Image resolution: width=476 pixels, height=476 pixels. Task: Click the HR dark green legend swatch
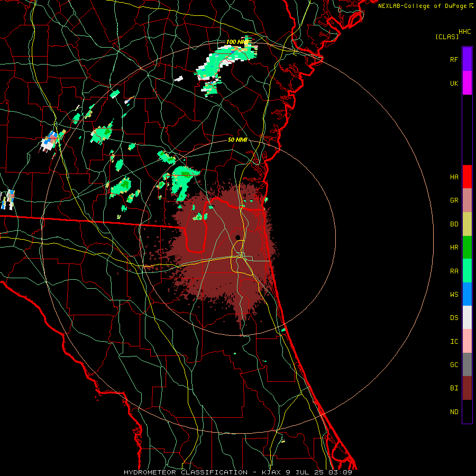(x=467, y=247)
